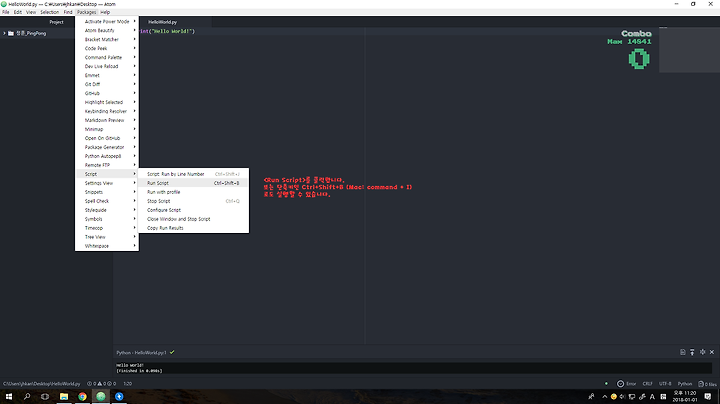The width and height of the screenshot is (720, 404).
Task: Expand Activate Power Mode submenu
Action: [x=107, y=21]
